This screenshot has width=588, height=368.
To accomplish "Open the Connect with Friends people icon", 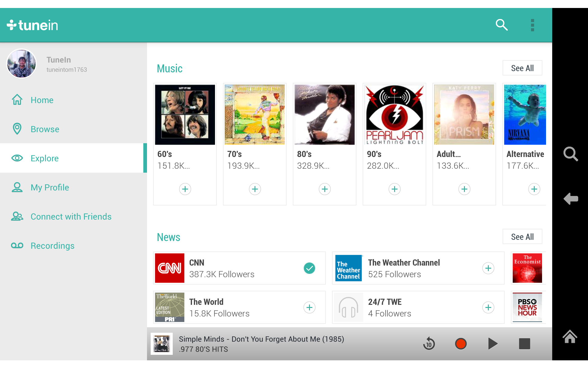I will pos(17,216).
